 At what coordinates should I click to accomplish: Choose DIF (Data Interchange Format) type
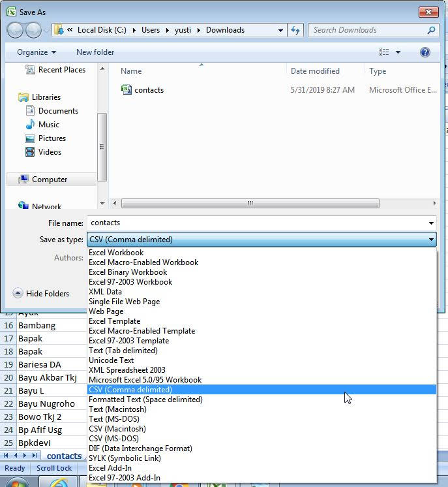pyautogui.click(x=262, y=448)
